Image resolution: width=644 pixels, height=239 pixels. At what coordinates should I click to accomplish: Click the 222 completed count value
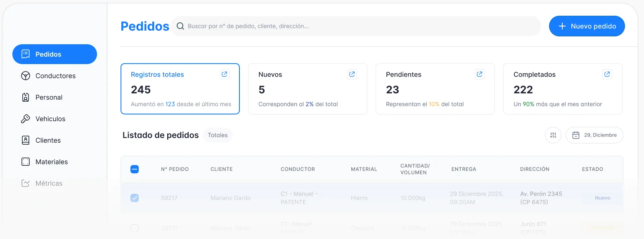[x=523, y=90]
